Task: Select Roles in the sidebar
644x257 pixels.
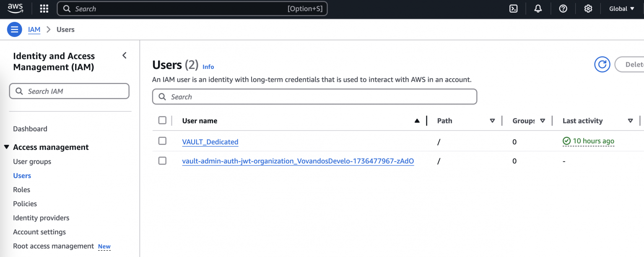Action: pos(21,189)
